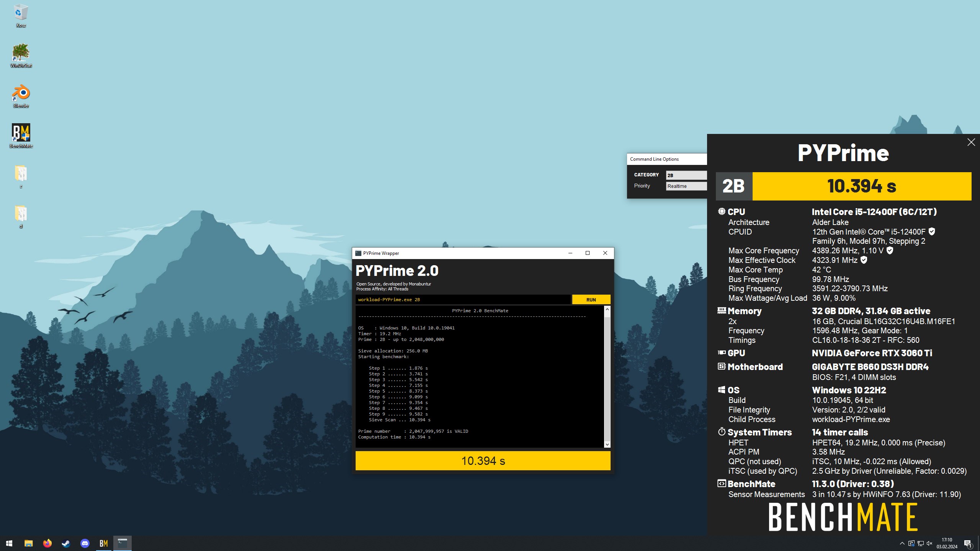
Task: Open Steam from the taskbar
Action: (x=66, y=543)
